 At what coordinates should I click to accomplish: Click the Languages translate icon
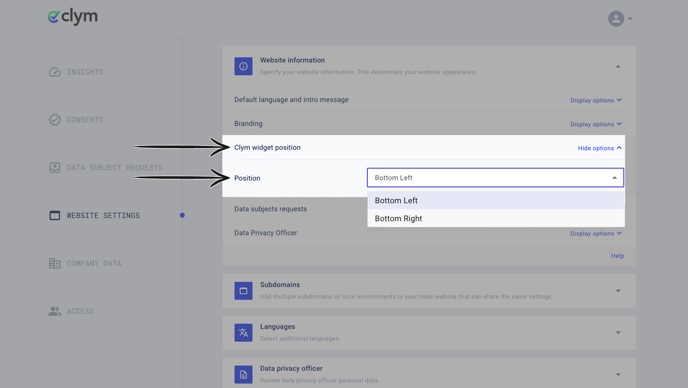pos(243,333)
